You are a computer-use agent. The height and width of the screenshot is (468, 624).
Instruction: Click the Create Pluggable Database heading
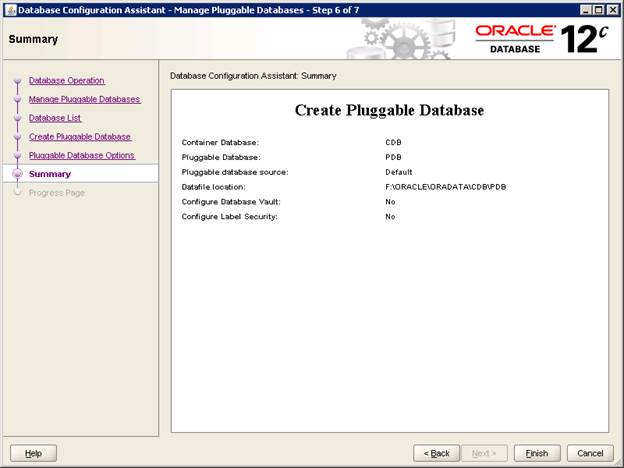point(389,110)
